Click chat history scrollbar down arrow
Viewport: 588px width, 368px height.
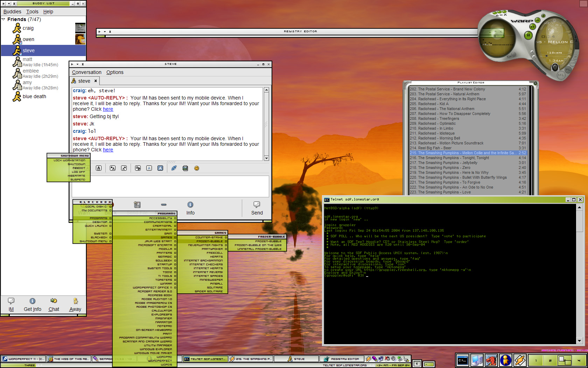coord(266,158)
